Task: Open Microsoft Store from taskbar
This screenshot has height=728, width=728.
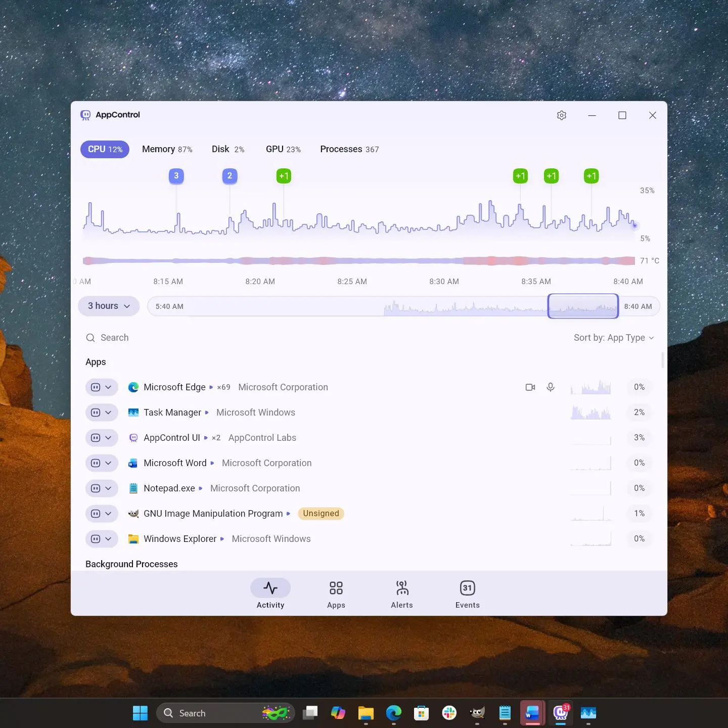Action: pyautogui.click(x=421, y=713)
